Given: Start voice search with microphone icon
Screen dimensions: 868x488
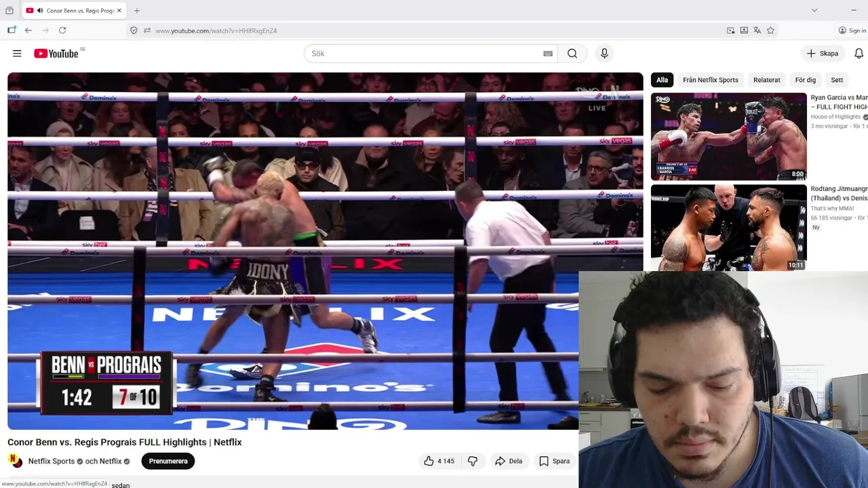Looking at the screenshot, I should (604, 54).
